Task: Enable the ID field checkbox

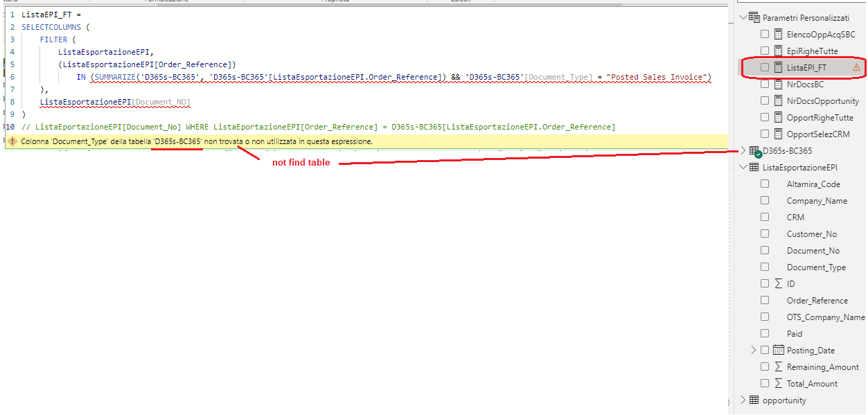Action: 765,283
